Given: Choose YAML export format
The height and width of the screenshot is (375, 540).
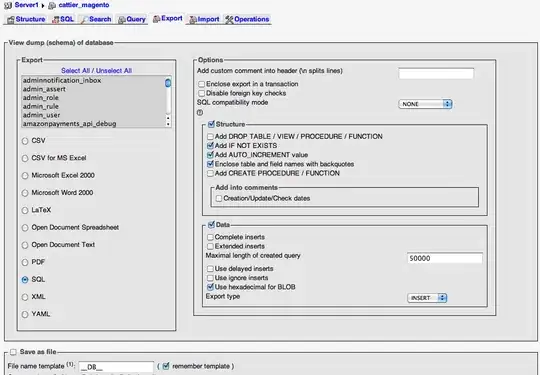Looking at the screenshot, I should tap(25, 314).
